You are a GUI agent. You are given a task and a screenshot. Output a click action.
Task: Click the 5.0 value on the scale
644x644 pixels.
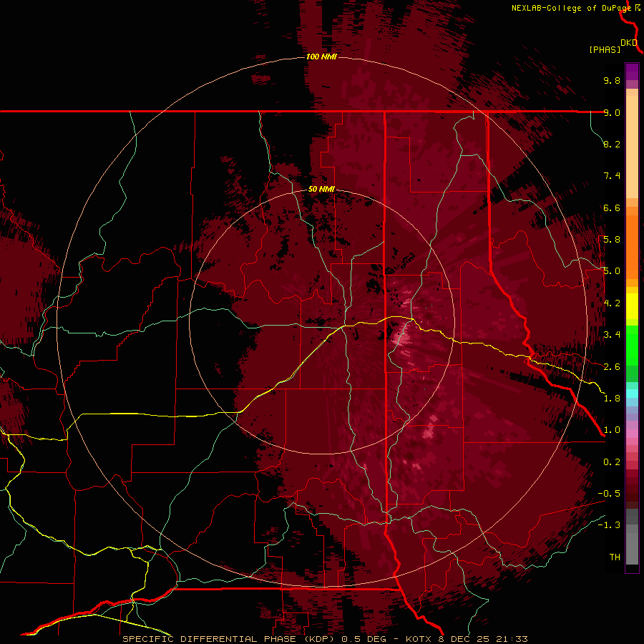click(x=612, y=271)
